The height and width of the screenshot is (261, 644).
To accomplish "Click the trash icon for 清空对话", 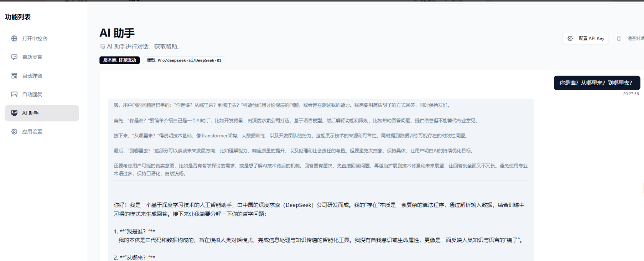I will (619, 38).
